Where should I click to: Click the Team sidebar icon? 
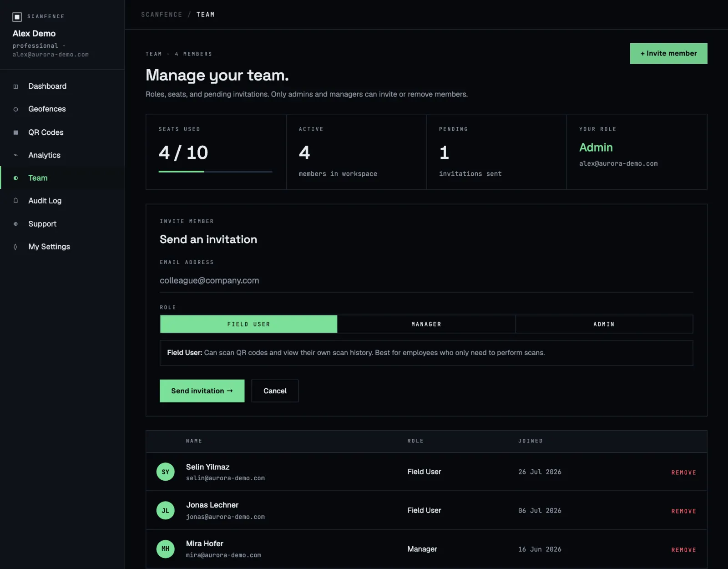pyautogui.click(x=16, y=178)
